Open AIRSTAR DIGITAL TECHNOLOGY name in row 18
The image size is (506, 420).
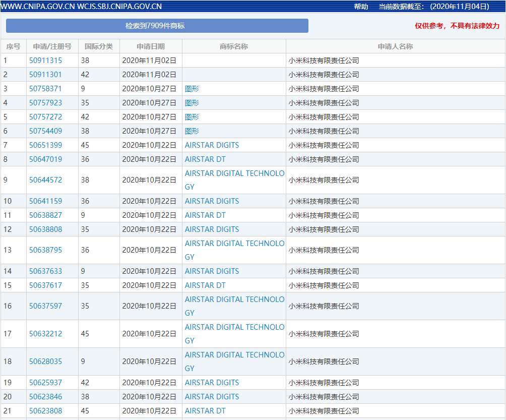click(x=234, y=362)
